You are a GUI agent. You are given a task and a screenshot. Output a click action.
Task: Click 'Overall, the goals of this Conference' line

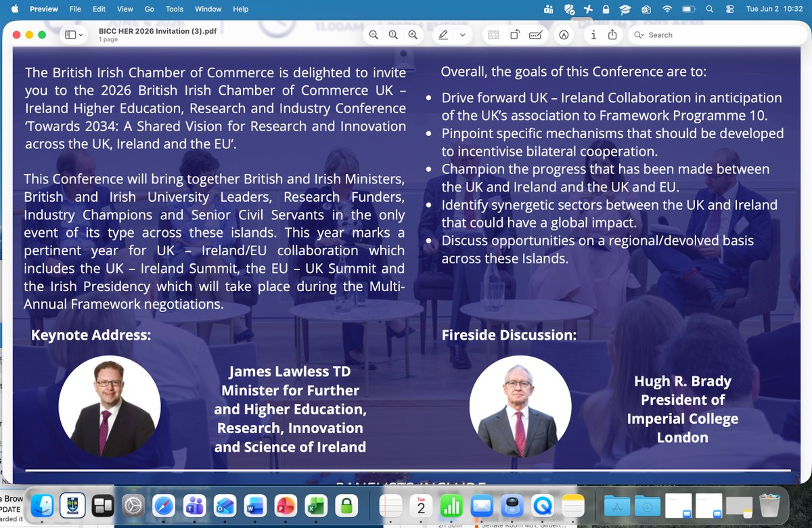click(x=573, y=72)
